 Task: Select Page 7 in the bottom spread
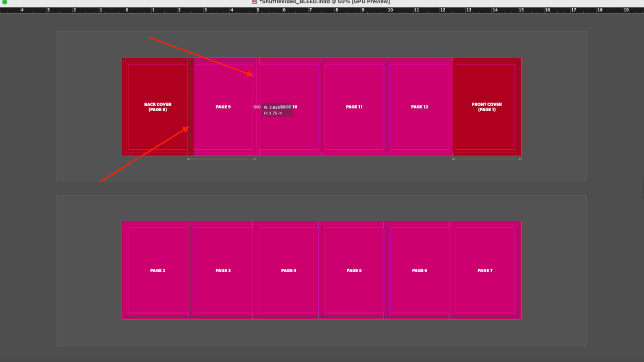point(485,270)
